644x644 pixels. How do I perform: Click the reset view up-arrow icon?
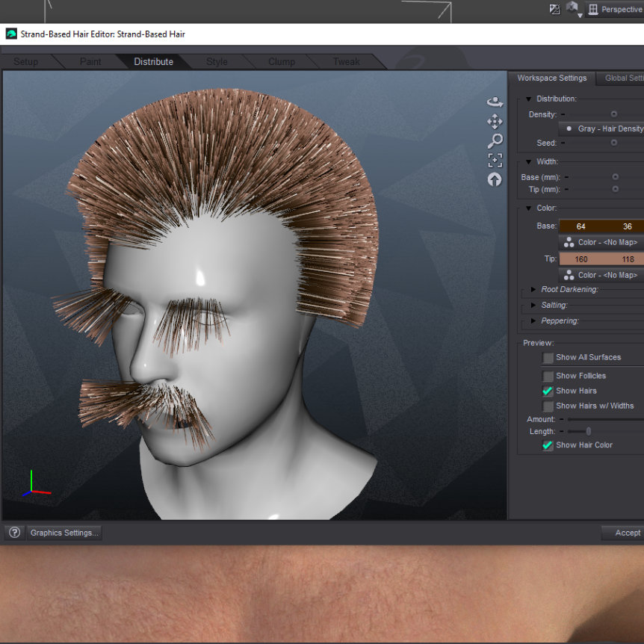tap(495, 179)
